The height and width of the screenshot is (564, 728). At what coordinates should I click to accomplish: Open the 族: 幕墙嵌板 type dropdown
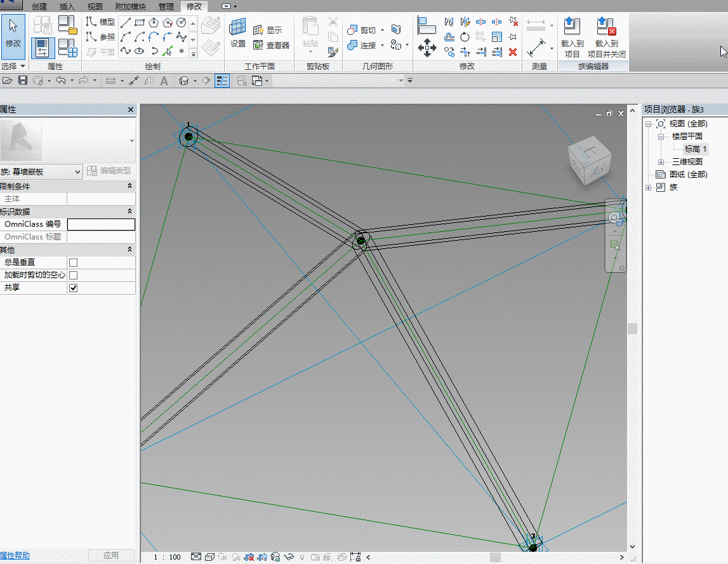tap(78, 171)
